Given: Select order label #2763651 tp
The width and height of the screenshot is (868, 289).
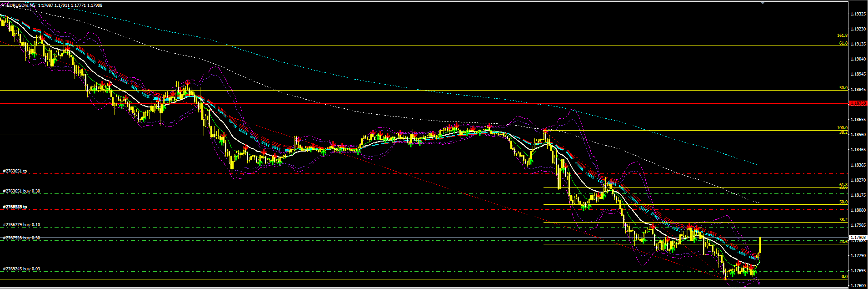Looking at the screenshot, I should pyautogui.click(x=15, y=171).
